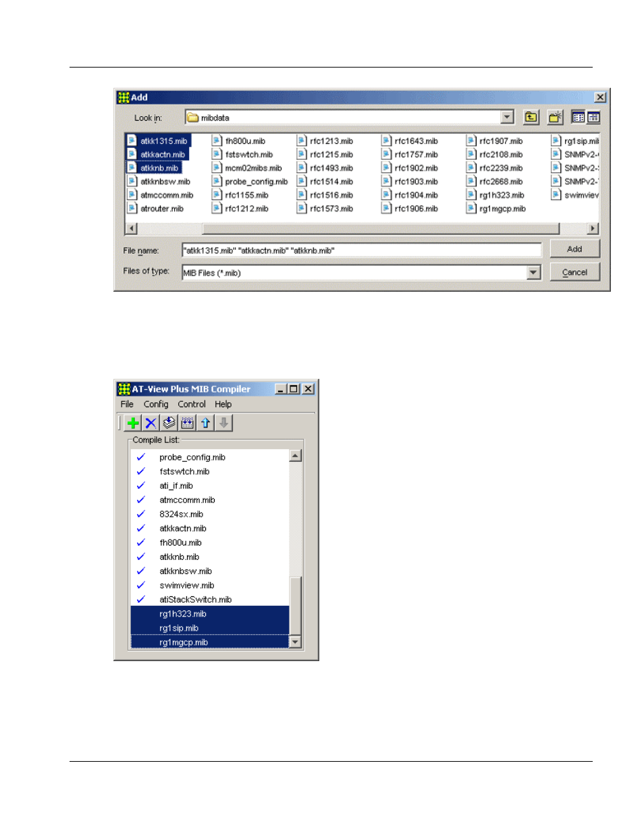Viewport: 644px width, 834px height.
Task: Switch Add dialog to List view icon
Action: coord(578,118)
